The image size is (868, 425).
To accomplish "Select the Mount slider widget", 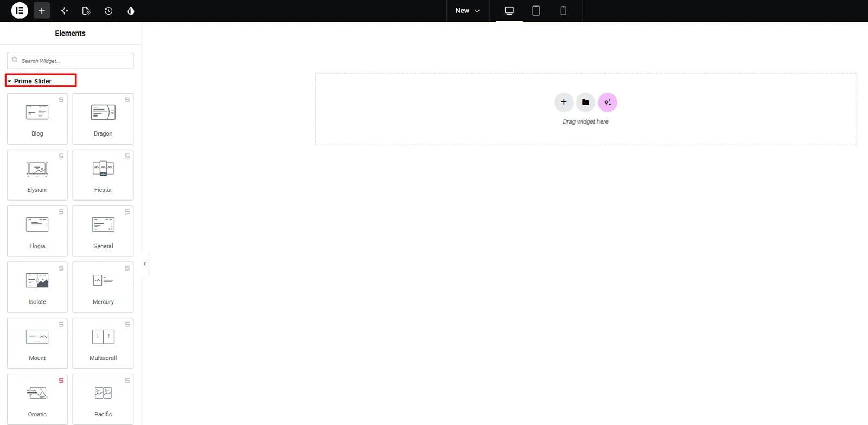I will tap(37, 343).
